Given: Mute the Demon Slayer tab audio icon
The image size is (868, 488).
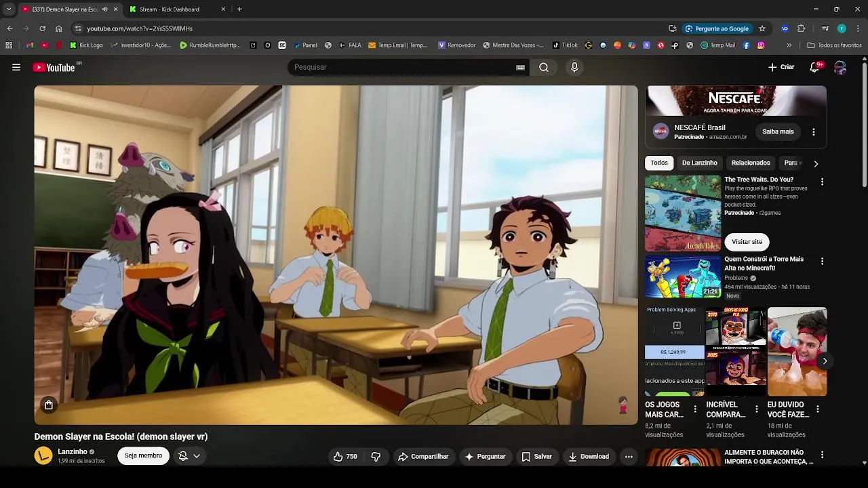Looking at the screenshot, I should tap(104, 9).
